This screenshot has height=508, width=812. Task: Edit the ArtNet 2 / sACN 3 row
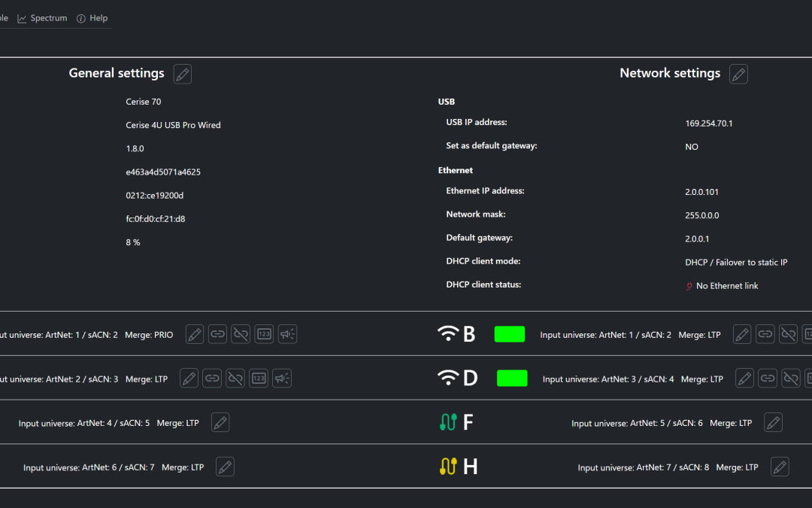point(189,378)
